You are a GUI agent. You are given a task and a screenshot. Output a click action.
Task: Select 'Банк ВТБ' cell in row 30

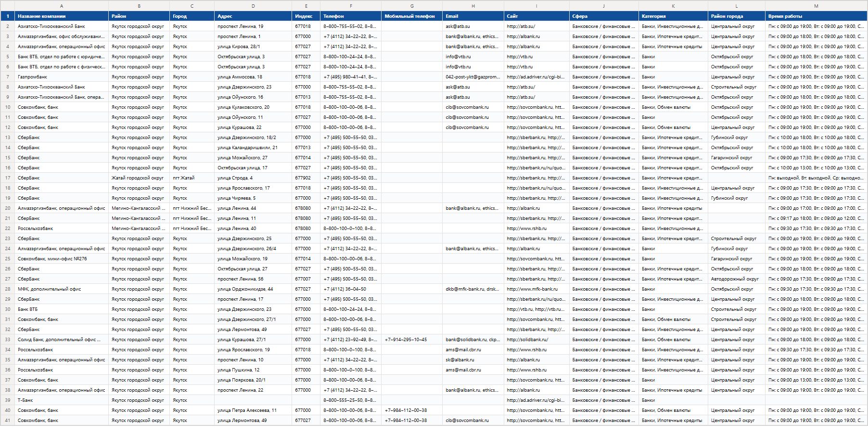(x=62, y=309)
